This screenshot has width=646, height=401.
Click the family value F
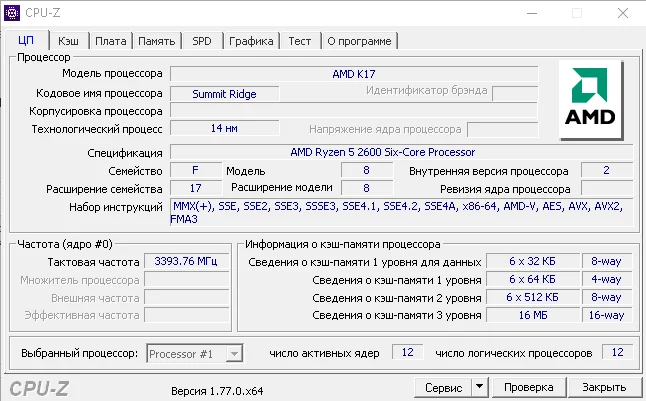196,170
